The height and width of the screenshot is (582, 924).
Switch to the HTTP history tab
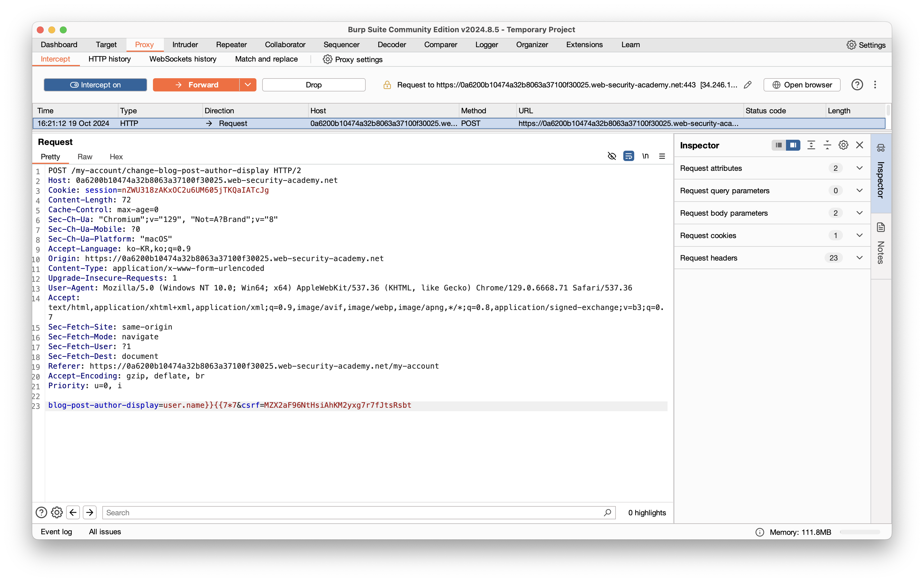[x=109, y=59]
